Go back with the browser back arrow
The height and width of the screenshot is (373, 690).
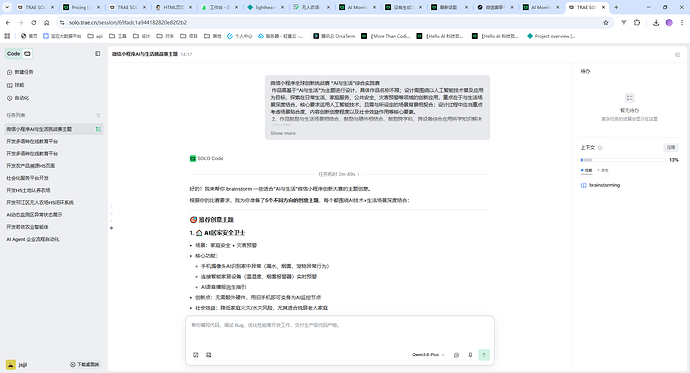click(8, 22)
